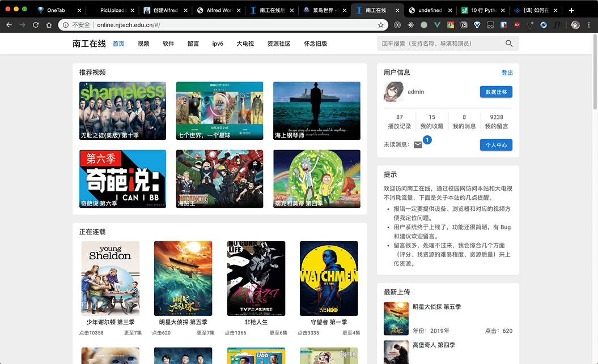Click the browser home button
598x364 pixels.
[49, 25]
